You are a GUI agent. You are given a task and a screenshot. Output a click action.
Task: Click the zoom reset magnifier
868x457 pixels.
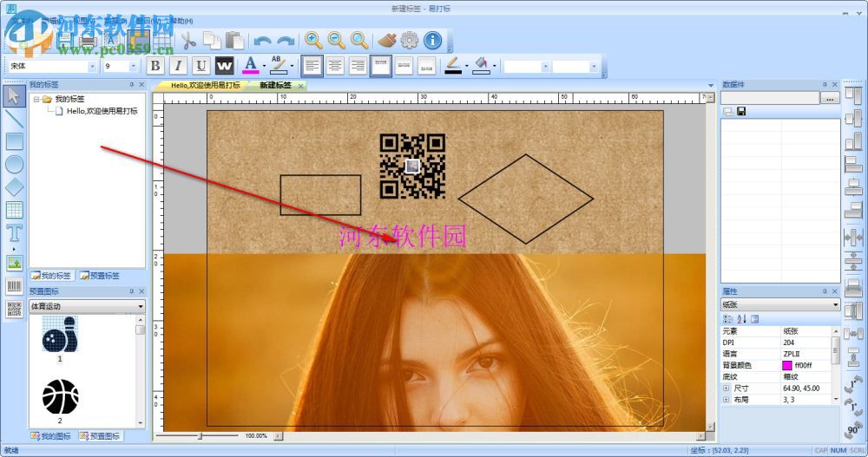click(x=360, y=40)
